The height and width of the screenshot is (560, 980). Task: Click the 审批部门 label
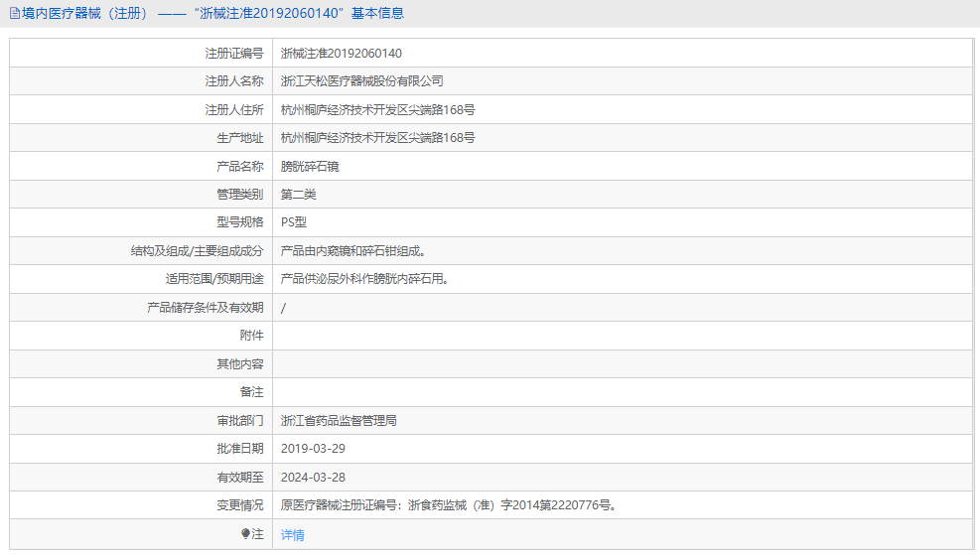coord(240,421)
